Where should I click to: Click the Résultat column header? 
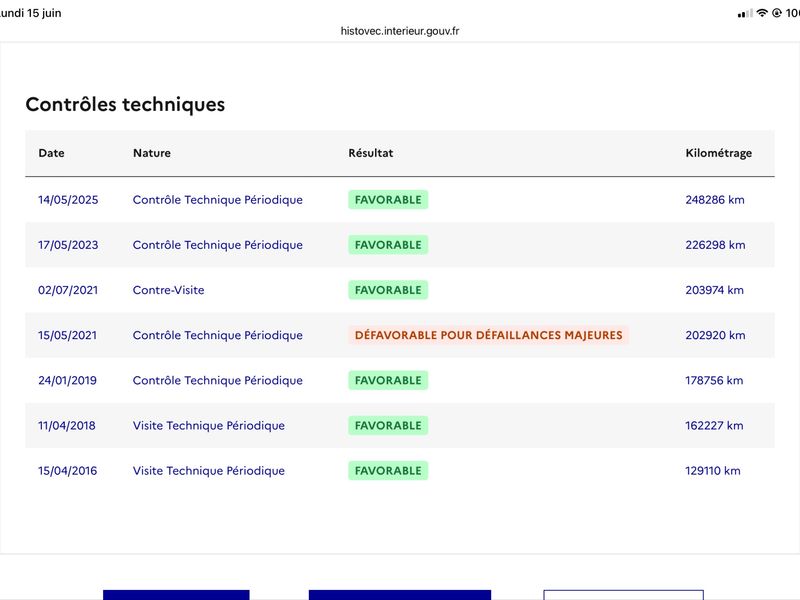tap(370, 153)
